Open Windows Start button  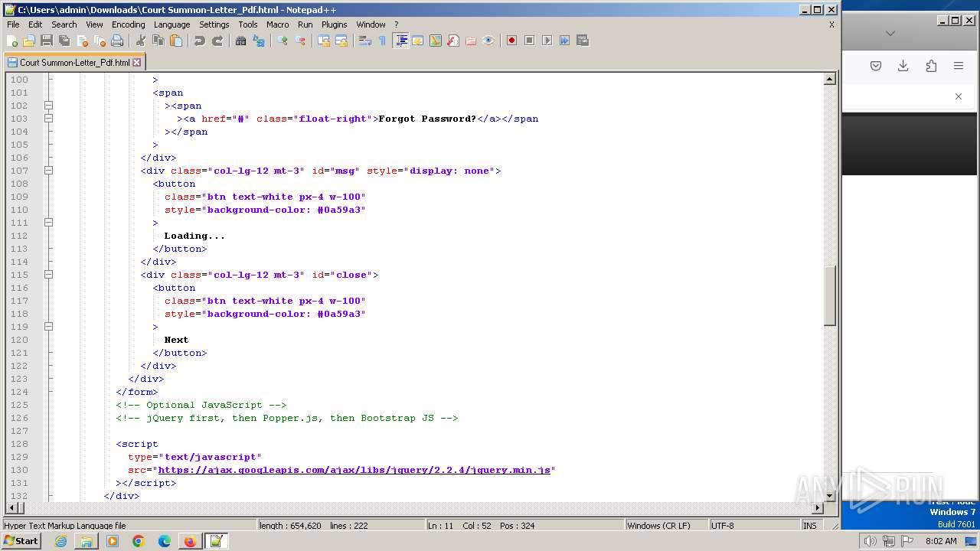[x=21, y=541]
